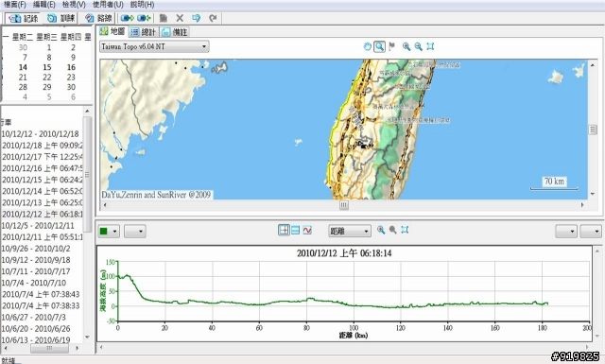605x364 pixels.
Task: Click the redo arrow toolbar icon
Action: pyautogui.click(x=213, y=18)
